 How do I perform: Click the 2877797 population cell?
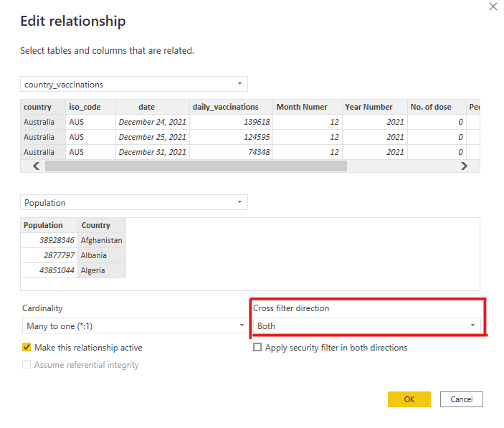(x=49, y=255)
